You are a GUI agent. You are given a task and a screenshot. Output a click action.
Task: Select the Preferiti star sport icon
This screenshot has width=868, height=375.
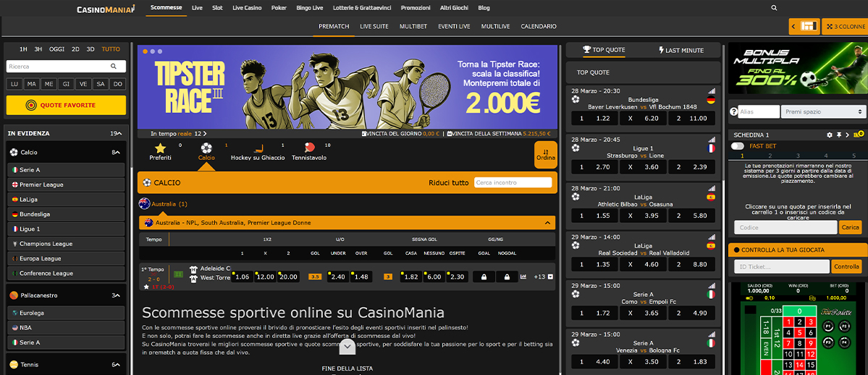(x=160, y=148)
